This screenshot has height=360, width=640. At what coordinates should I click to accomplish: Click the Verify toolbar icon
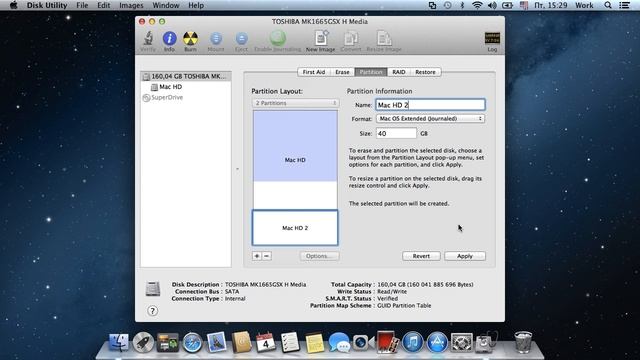click(x=148, y=41)
